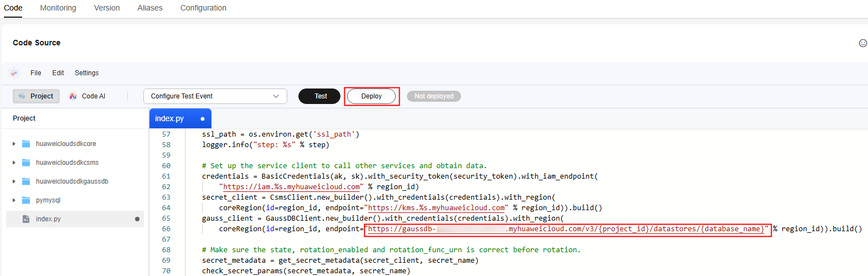This screenshot has height=276, width=868.
Task: Open the Aliases tab
Action: pos(150,8)
